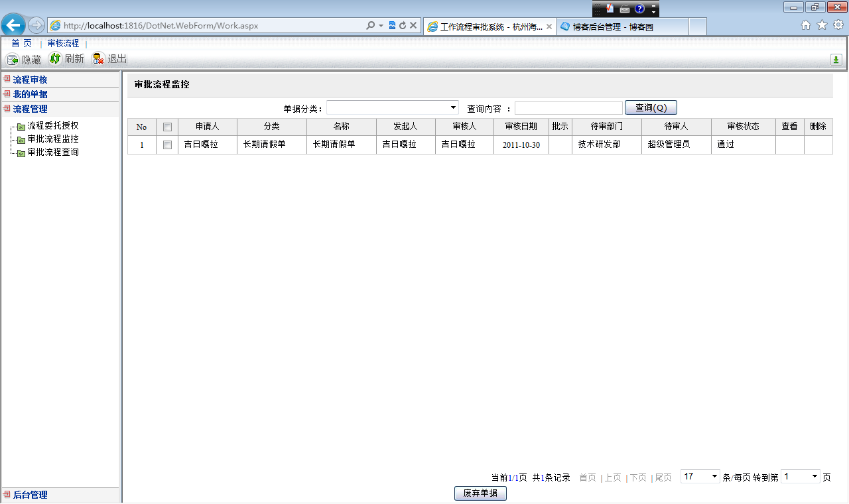Click the 退出 logout icon

point(98,58)
